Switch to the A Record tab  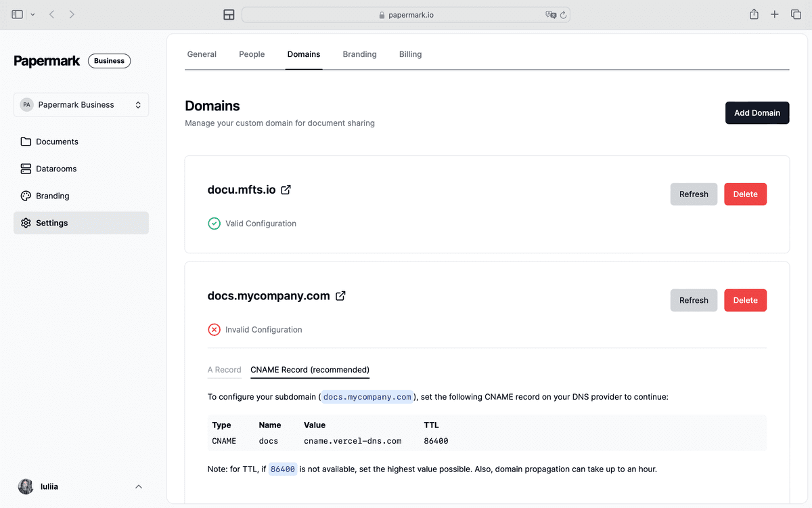(224, 370)
